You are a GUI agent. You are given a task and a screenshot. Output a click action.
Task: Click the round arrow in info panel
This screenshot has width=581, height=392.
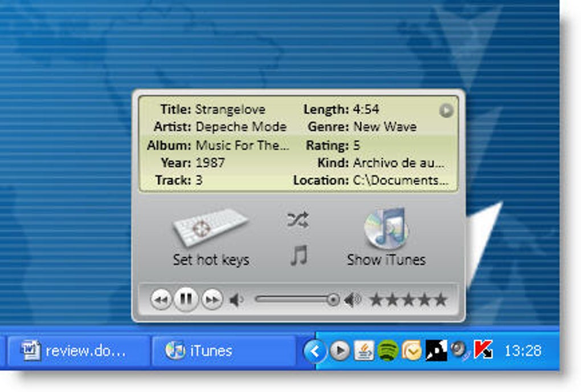click(x=446, y=110)
